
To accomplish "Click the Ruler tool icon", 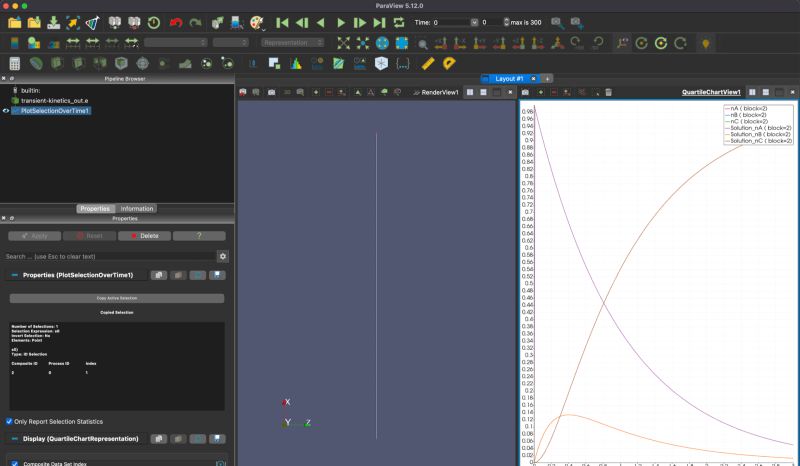I will click(x=428, y=63).
